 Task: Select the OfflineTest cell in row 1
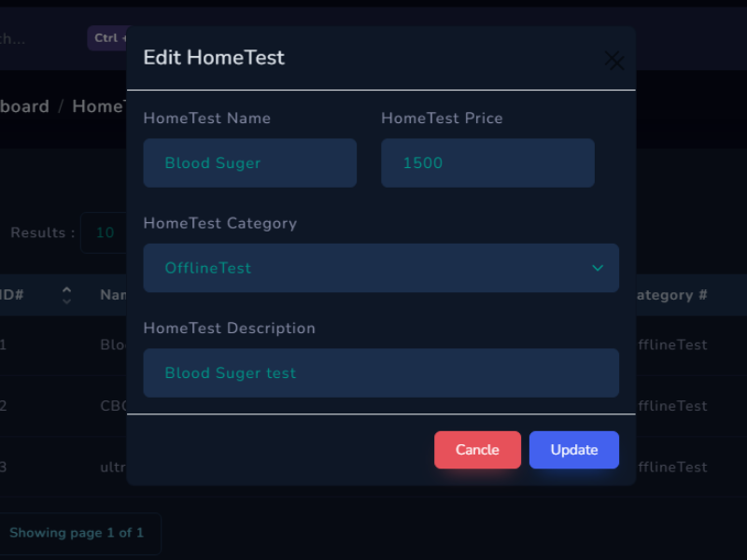(670, 344)
